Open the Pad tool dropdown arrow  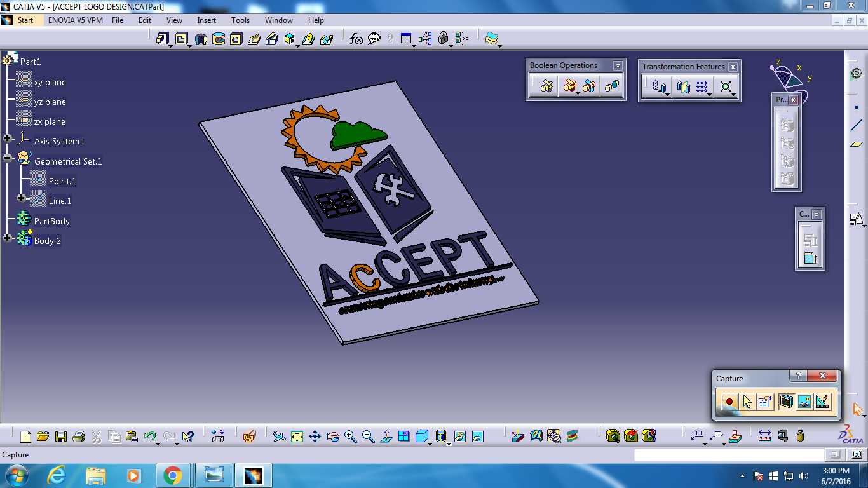click(171, 45)
